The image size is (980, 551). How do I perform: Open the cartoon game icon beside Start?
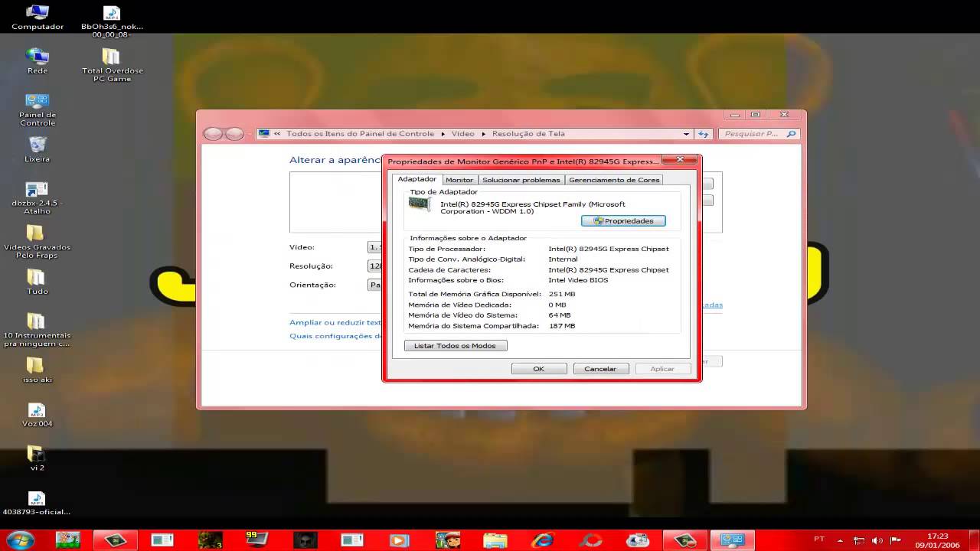click(x=67, y=540)
